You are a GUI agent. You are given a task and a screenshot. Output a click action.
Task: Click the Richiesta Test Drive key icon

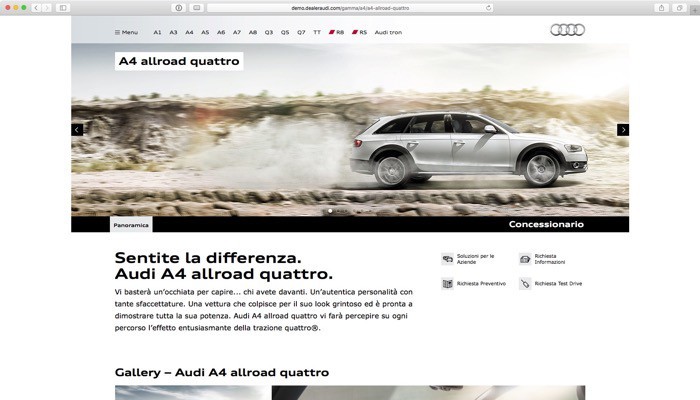(x=525, y=283)
